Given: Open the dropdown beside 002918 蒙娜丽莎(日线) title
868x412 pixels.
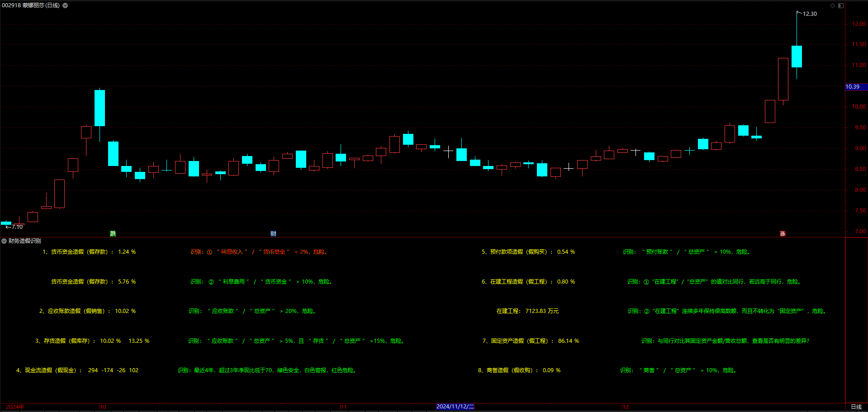Looking at the screenshot, I should click(x=65, y=5).
